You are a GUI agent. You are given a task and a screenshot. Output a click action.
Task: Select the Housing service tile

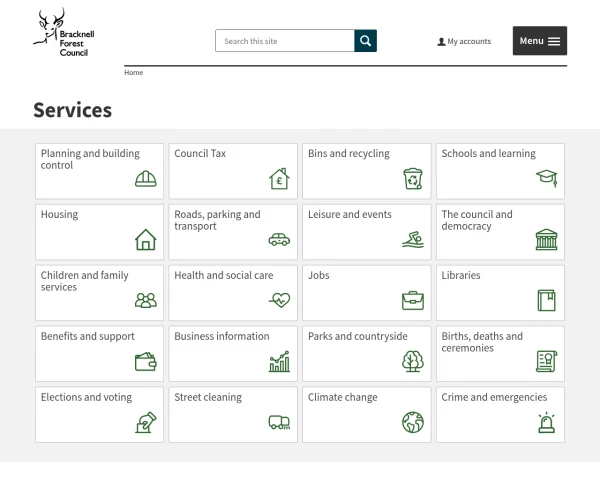tap(99, 232)
